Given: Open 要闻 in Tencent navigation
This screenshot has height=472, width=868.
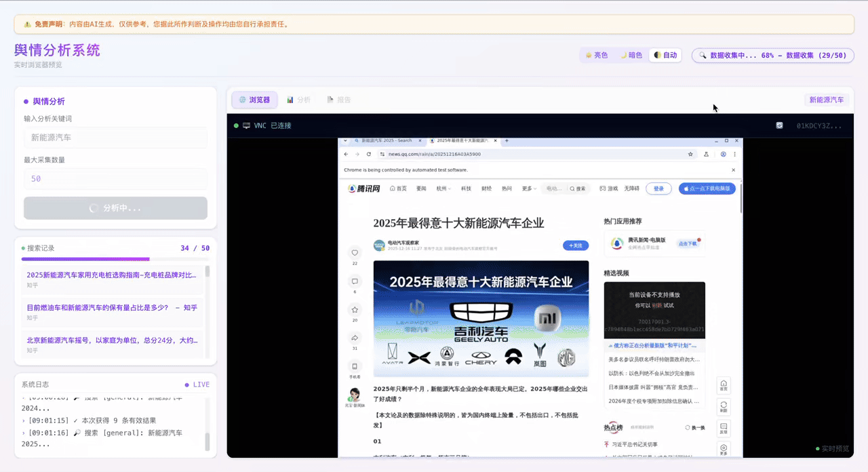Looking at the screenshot, I should click(x=421, y=189).
